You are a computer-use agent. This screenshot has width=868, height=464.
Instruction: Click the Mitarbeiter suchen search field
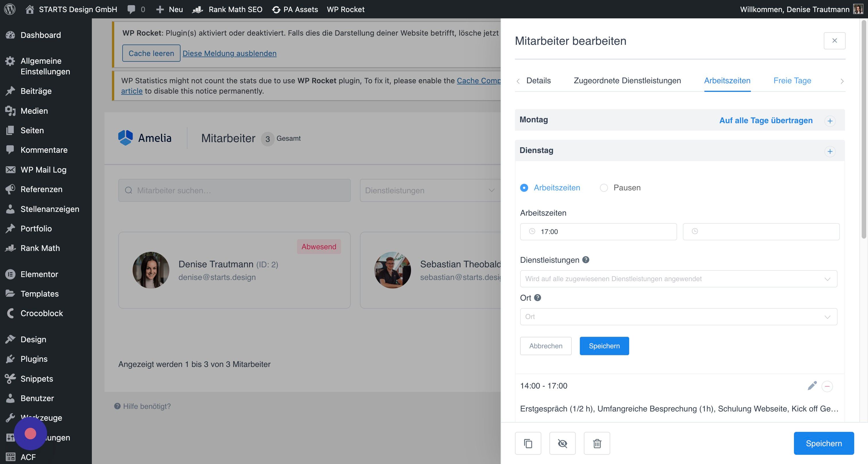[x=234, y=190]
